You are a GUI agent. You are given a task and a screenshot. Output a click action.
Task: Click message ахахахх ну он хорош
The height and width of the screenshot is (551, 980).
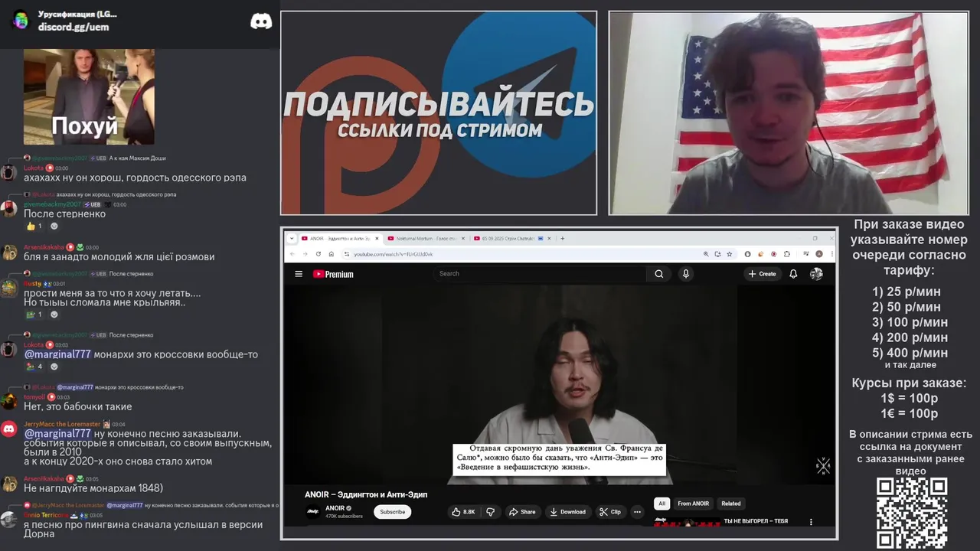(x=135, y=178)
